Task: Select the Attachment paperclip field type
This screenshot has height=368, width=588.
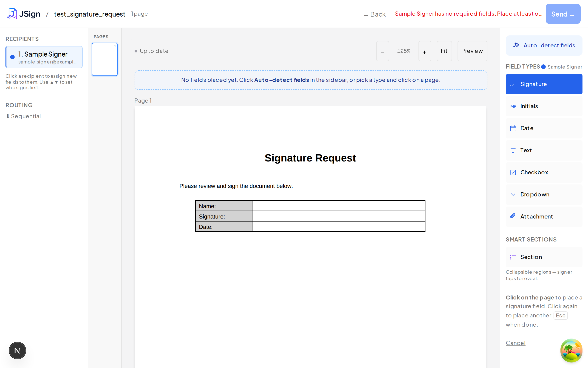Action: pyautogui.click(x=544, y=217)
